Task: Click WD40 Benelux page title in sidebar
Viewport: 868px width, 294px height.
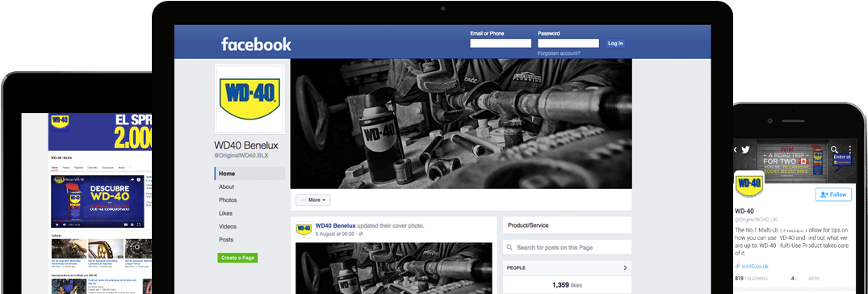Action: (246, 145)
